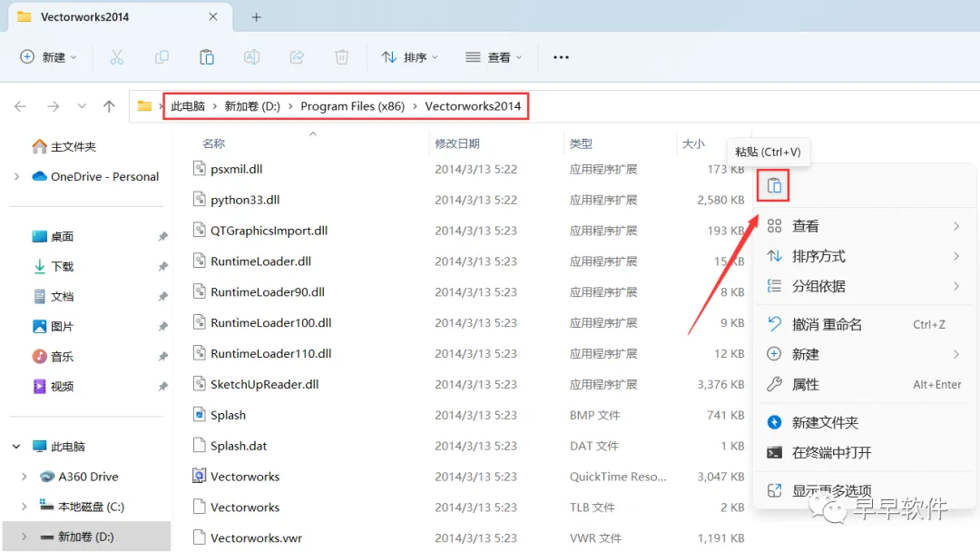Click the Rename icon in toolbar
Viewport: 980px width, 552px height.
click(252, 57)
